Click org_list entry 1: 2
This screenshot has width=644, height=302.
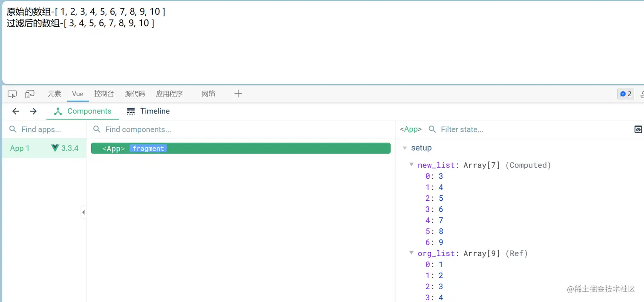tap(434, 276)
